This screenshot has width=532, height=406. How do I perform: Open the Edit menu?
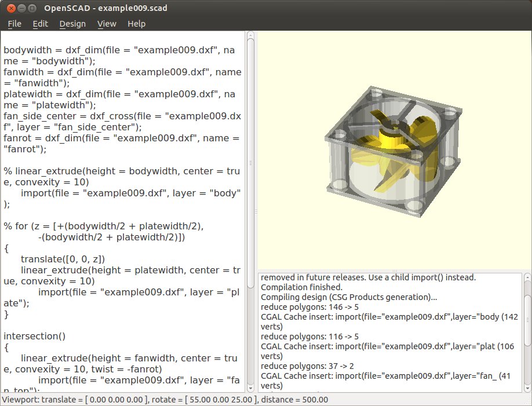point(40,24)
